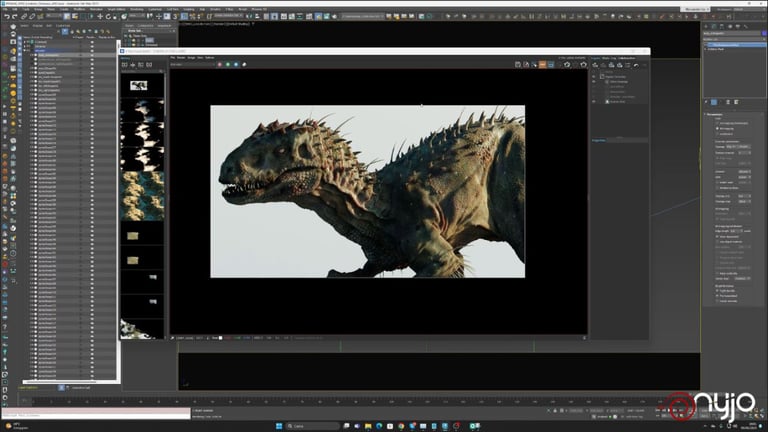Screen dimensions: 768x432
Task: Click the pink MAXScript listener input field
Action: coord(96,410)
